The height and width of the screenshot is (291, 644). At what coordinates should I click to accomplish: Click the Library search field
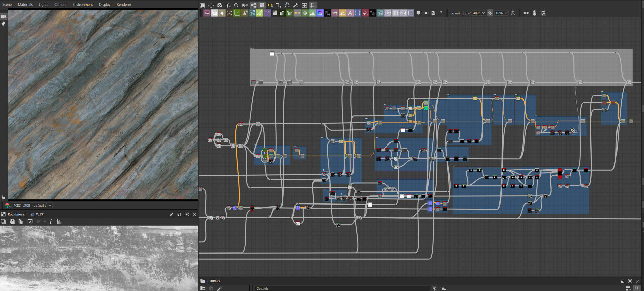click(342, 288)
